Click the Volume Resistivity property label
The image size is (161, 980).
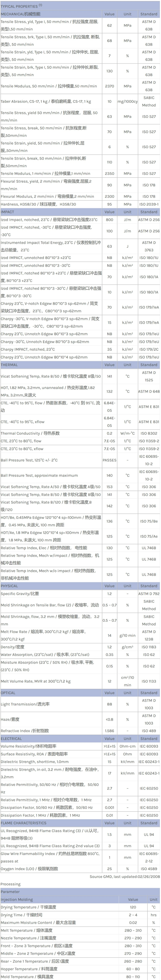point(29,746)
